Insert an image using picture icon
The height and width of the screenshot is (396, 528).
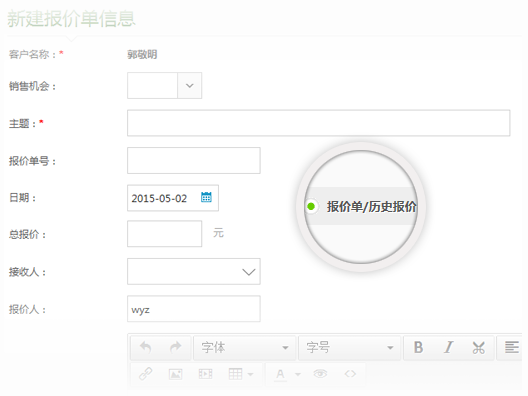point(175,374)
